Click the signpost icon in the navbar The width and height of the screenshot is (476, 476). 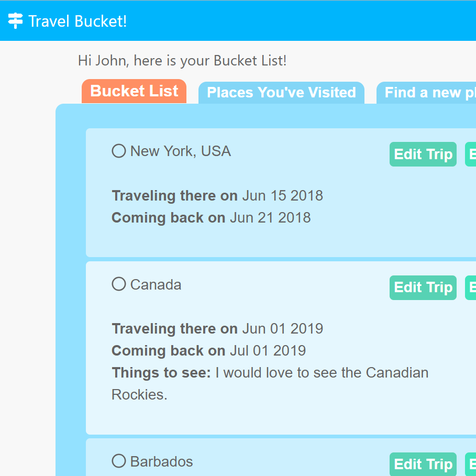click(x=15, y=21)
